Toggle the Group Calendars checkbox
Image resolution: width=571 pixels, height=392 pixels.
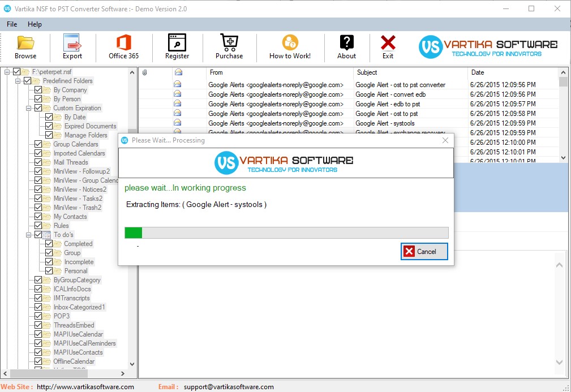point(38,144)
